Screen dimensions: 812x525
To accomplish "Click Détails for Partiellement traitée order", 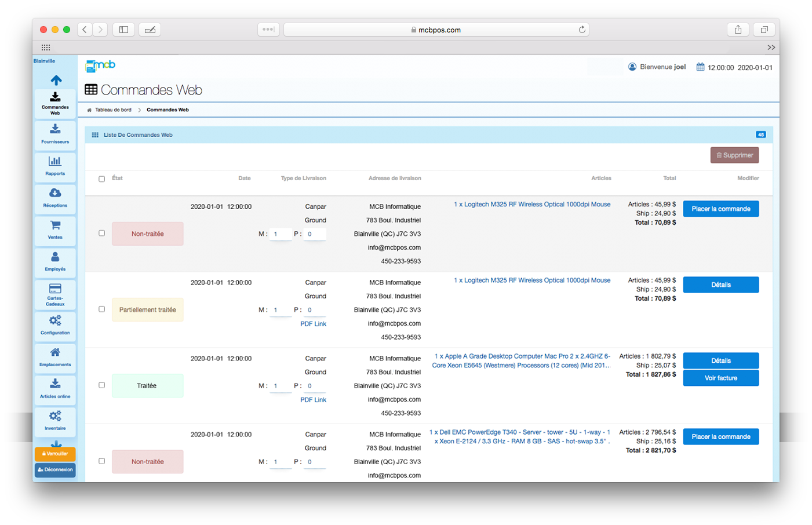I will [721, 285].
